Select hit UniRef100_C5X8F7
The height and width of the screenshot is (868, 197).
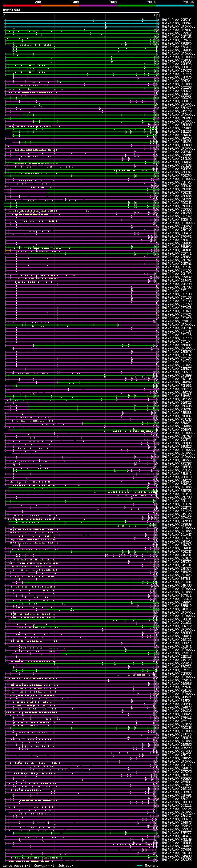click(x=177, y=321)
